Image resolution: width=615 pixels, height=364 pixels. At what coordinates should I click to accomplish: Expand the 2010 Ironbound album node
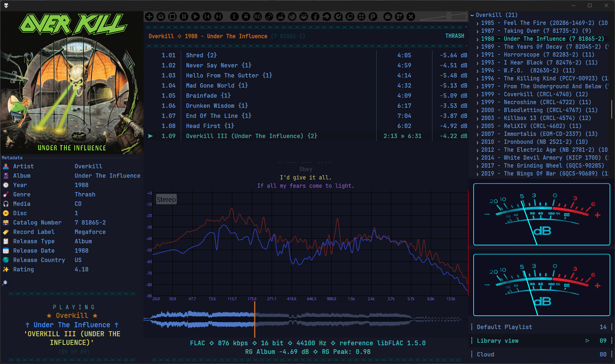click(x=478, y=142)
